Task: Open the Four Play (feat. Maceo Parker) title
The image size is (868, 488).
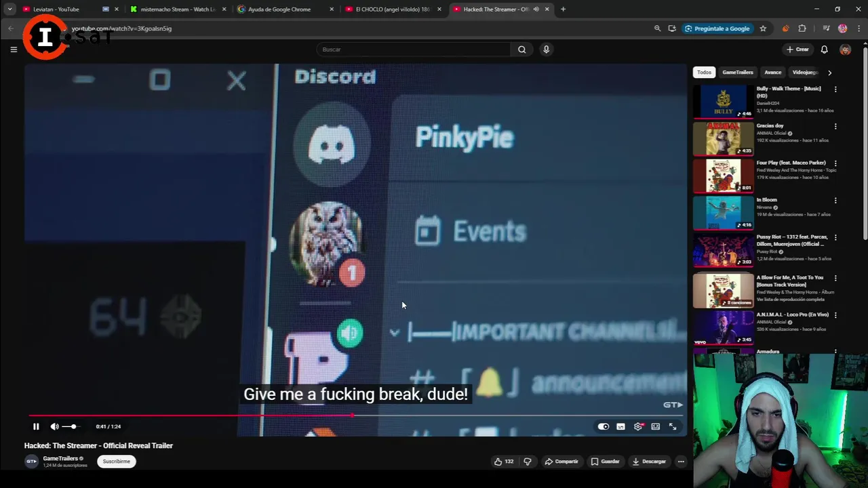Action: 791,163
